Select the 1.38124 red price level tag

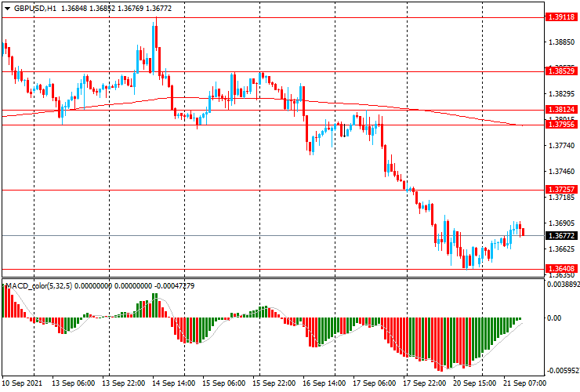pyautogui.click(x=561, y=110)
